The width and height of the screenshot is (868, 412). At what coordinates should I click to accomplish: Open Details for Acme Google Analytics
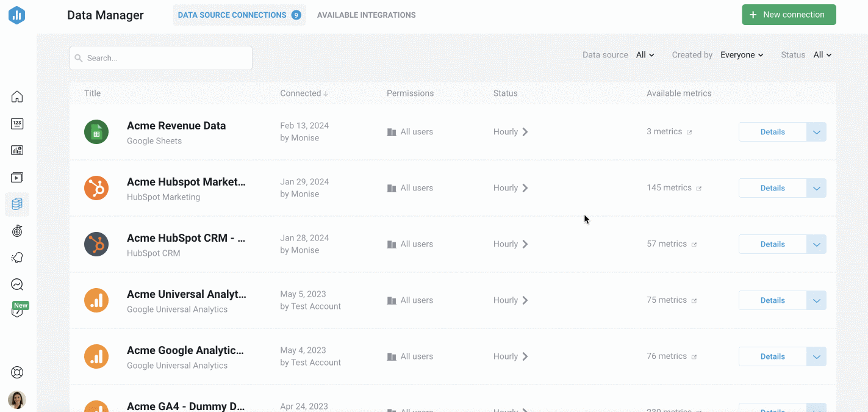tap(772, 356)
